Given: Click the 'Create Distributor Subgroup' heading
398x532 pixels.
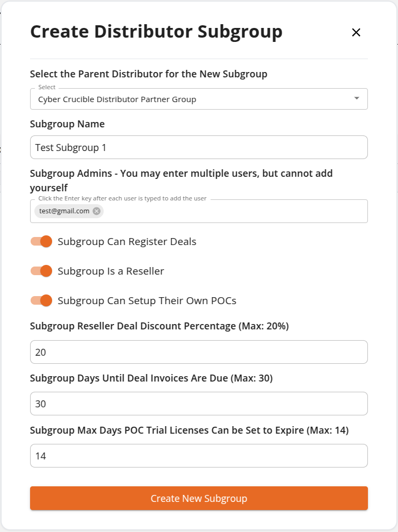Looking at the screenshot, I should click(x=156, y=32).
